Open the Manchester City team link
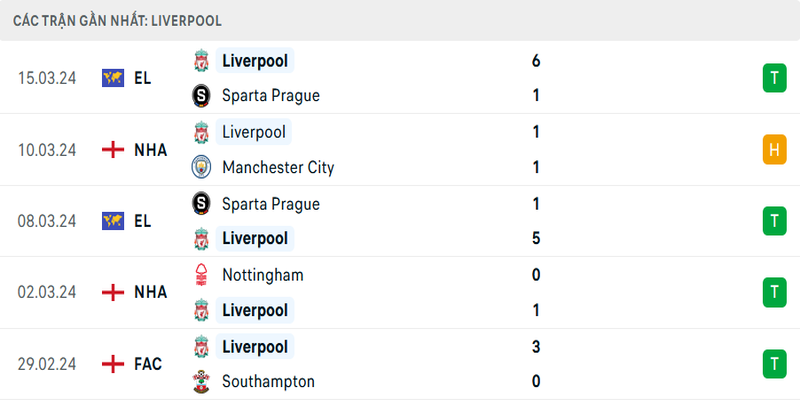This screenshot has height=400, width=800. click(278, 167)
